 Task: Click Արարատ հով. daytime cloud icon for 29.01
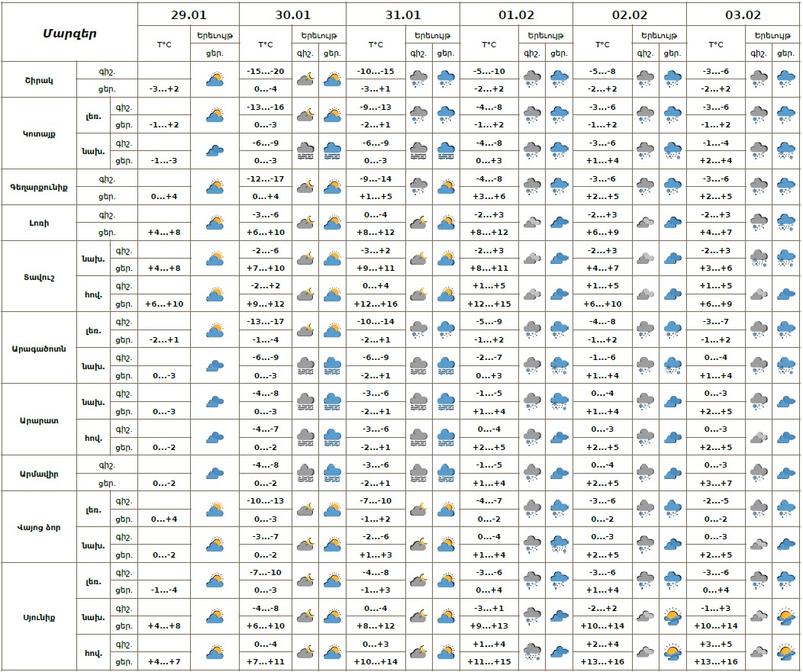(x=215, y=438)
